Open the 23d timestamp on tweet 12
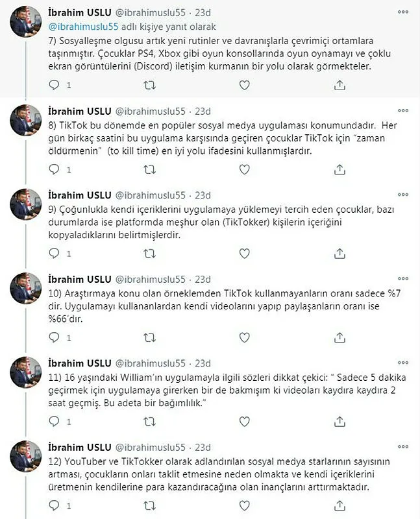420x519 pixels. 203,448
